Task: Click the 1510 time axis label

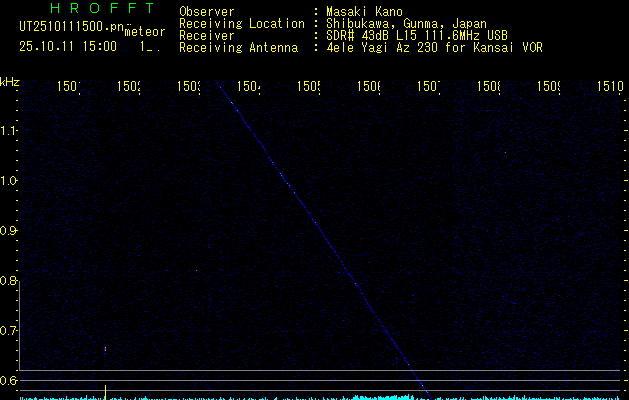Action: tap(610, 86)
